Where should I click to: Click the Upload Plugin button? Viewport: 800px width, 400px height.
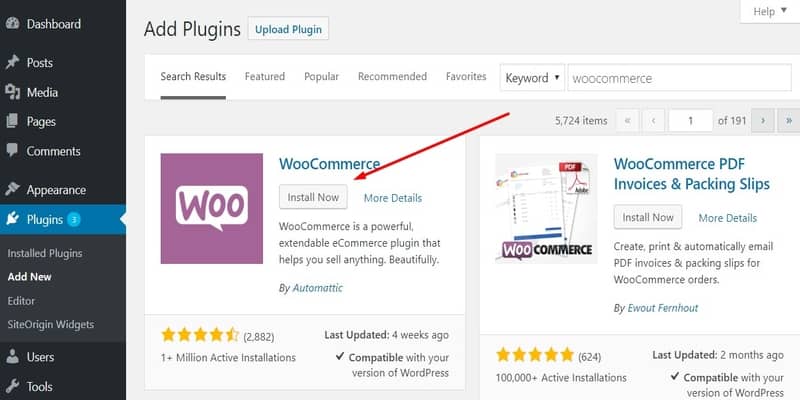pos(288,29)
